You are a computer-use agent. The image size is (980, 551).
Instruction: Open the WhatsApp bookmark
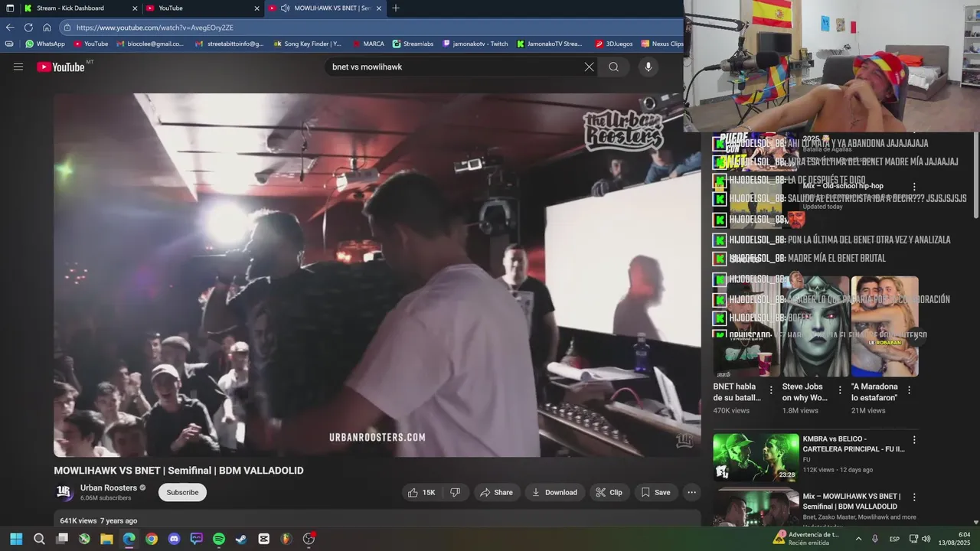pyautogui.click(x=44, y=44)
